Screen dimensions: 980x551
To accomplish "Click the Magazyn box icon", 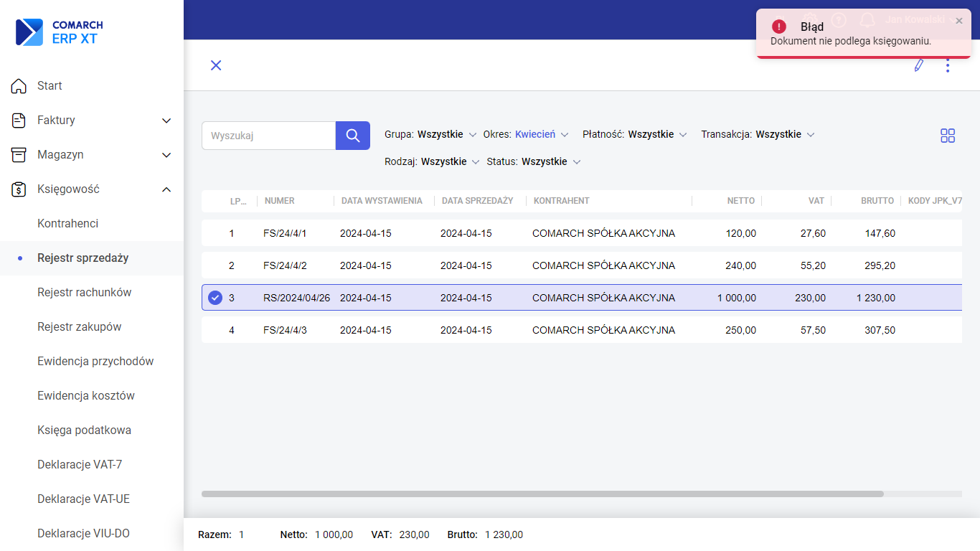I will click(x=19, y=155).
